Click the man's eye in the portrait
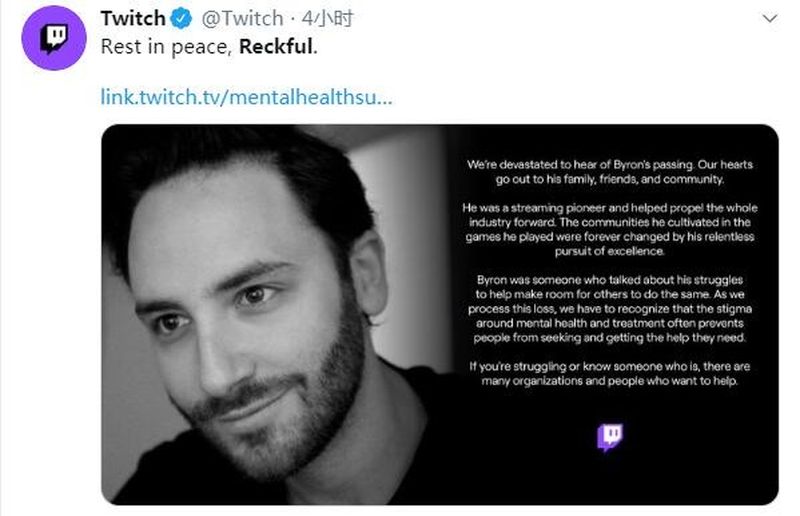Viewport: 800px width, 516px height. coord(254,294)
